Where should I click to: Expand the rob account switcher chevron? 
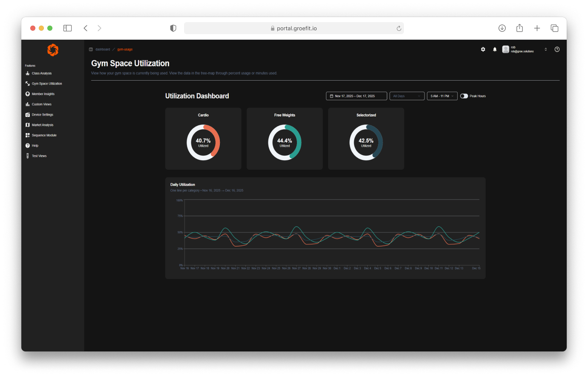(x=545, y=49)
